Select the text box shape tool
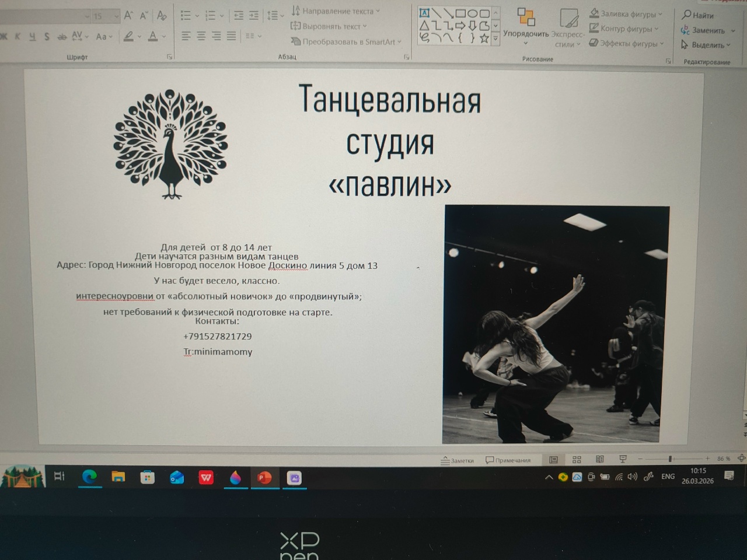This screenshot has width=747, height=560. click(424, 13)
